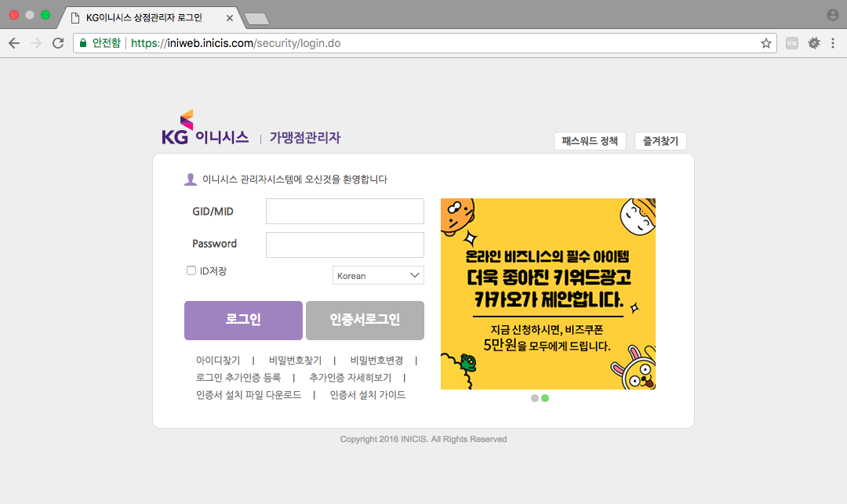Switch to the first banner slide dot
The width and height of the screenshot is (847, 504).
click(535, 398)
